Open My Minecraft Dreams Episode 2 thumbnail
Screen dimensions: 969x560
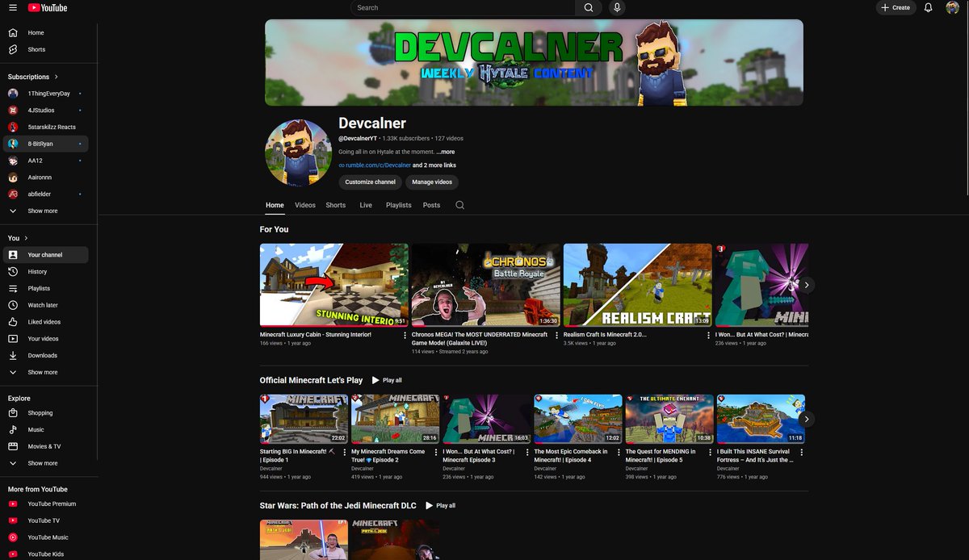395,419
